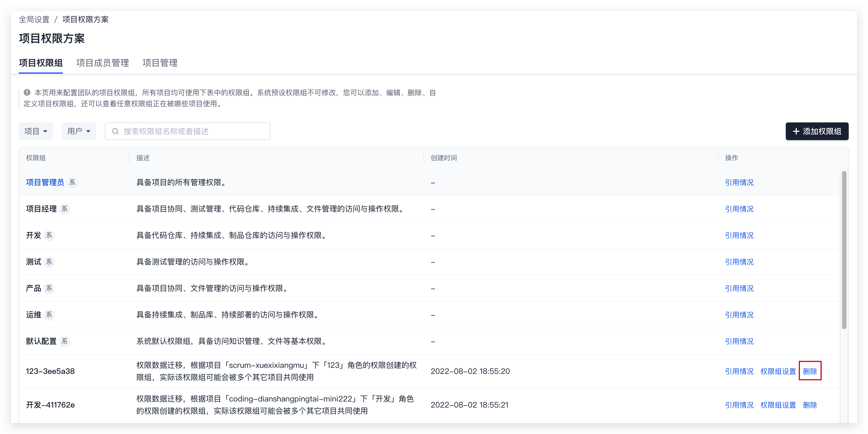View 引用情况 for 开发 system group
This screenshot has height=434, width=868.
tap(739, 235)
